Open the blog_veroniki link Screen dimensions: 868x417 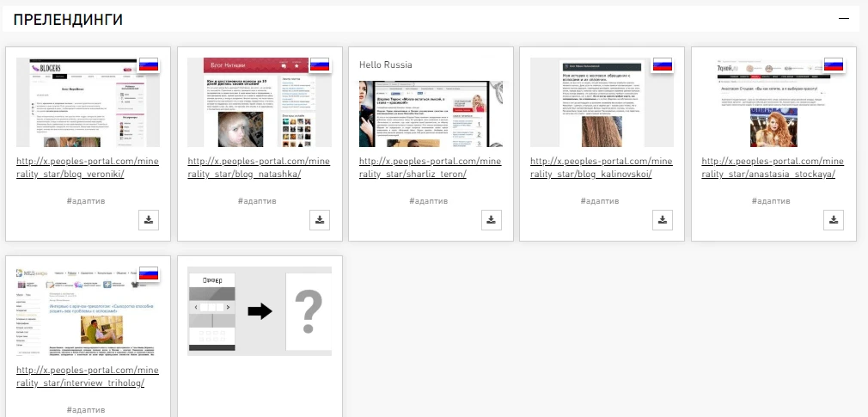point(88,168)
